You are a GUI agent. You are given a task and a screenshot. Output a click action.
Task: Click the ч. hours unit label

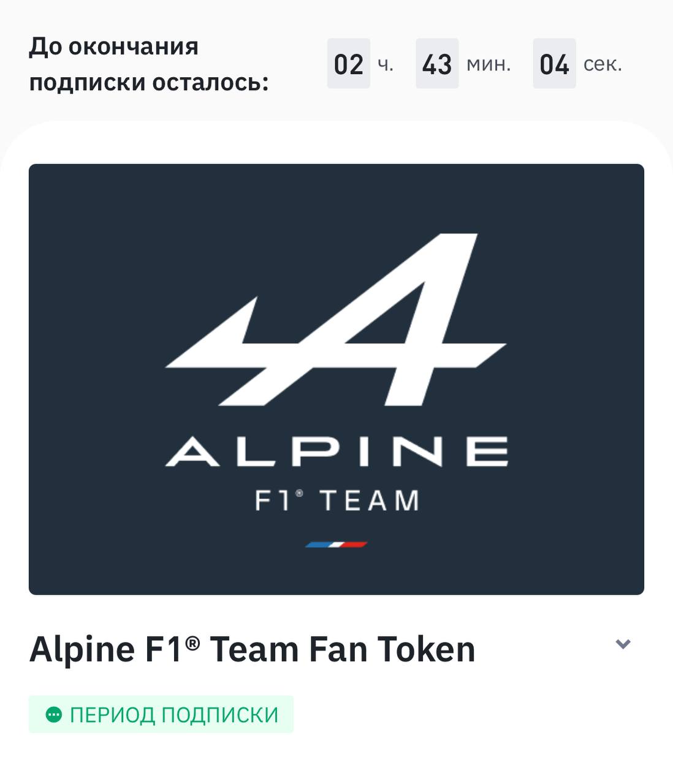(386, 64)
